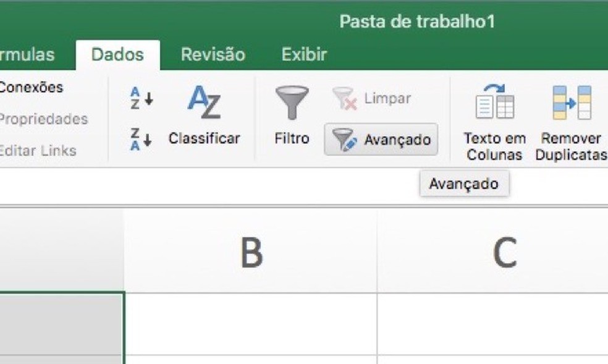Select column C header
608x364 pixels.
[504, 252]
